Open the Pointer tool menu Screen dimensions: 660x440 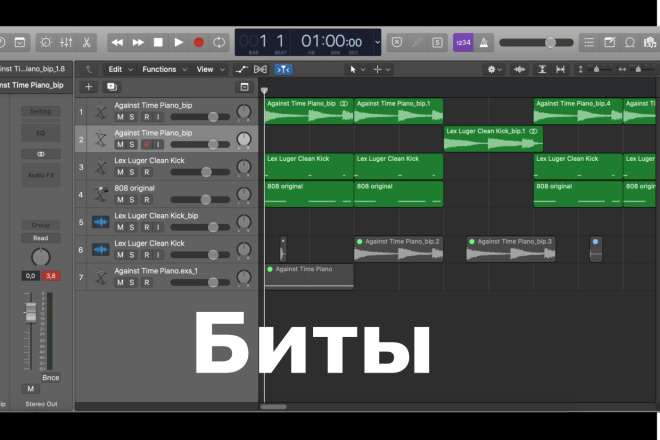pos(357,69)
